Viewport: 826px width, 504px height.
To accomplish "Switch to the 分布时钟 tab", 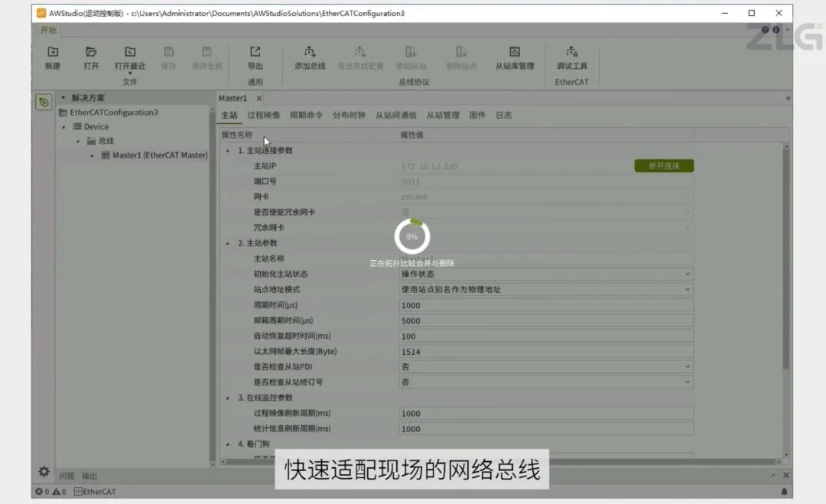I will (x=349, y=115).
